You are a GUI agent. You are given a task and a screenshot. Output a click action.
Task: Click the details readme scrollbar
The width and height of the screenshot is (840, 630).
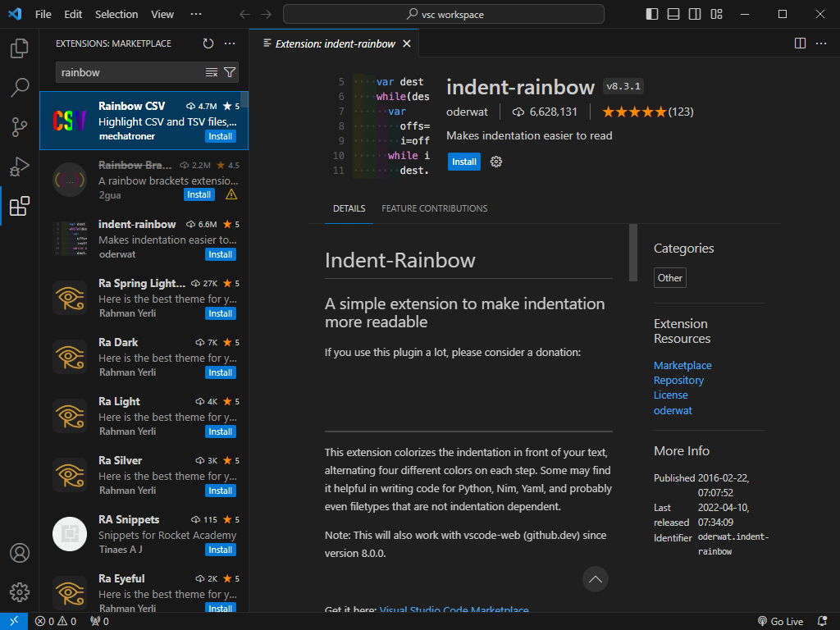click(633, 253)
